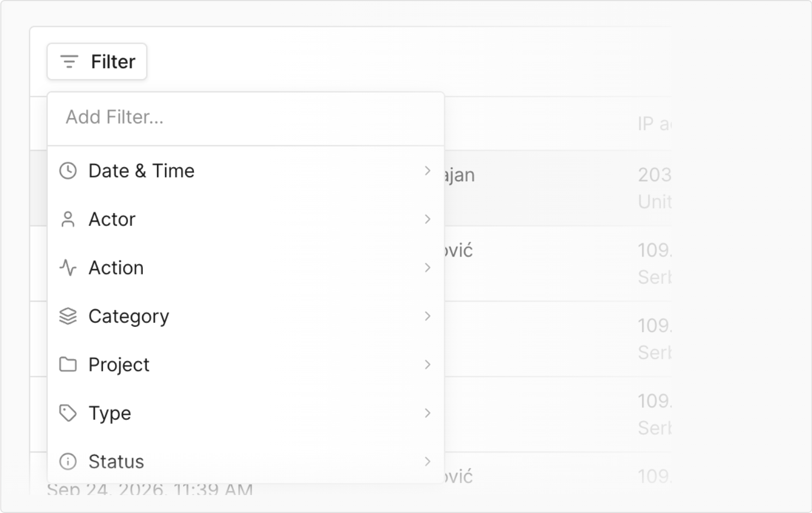Screen dimensions: 812x513
Task: Choose the Status filter entry
Action: (246, 461)
